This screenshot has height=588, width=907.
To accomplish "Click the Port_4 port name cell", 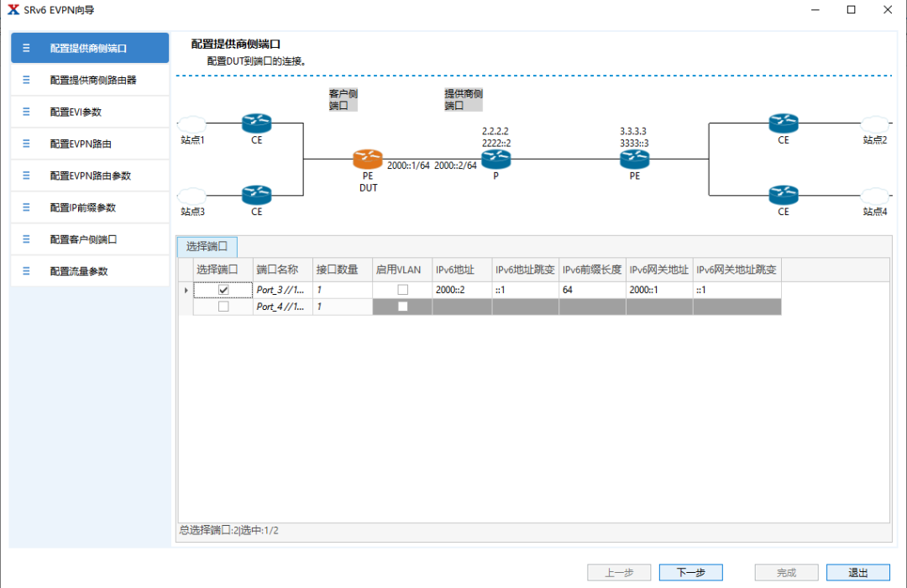I will (x=282, y=307).
